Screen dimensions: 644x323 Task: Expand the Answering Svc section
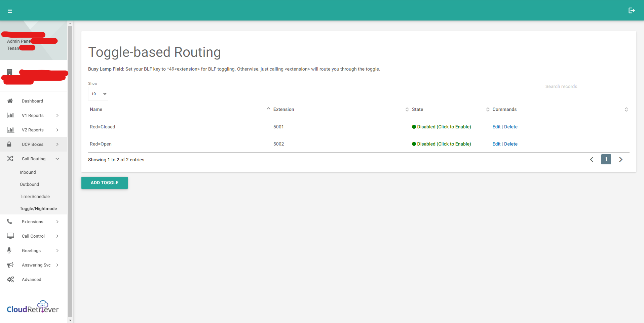[x=57, y=265]
